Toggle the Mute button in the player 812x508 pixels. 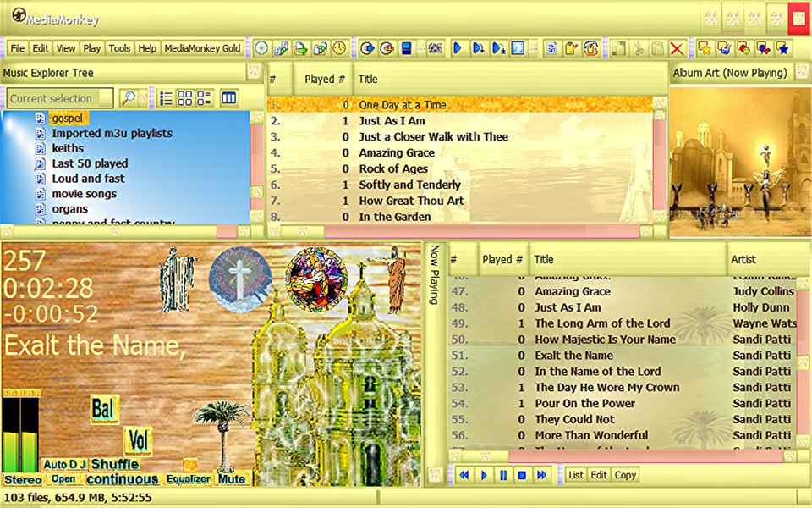point(231,479)
